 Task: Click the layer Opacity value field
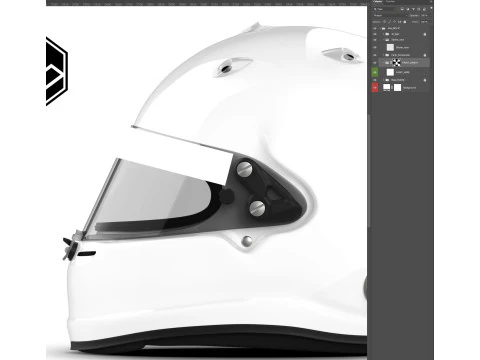click(x=425, y=15)
